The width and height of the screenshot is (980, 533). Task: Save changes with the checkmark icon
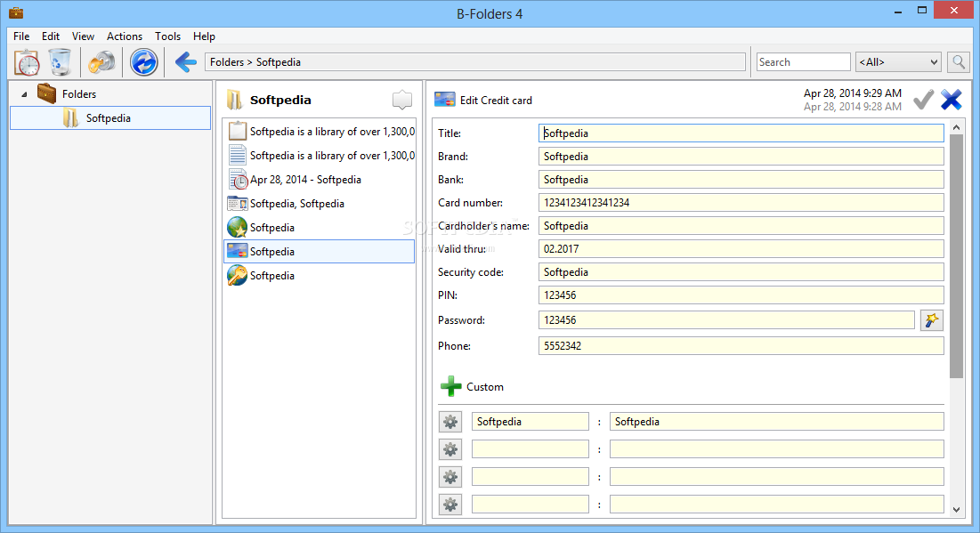[x=923, y=100]
